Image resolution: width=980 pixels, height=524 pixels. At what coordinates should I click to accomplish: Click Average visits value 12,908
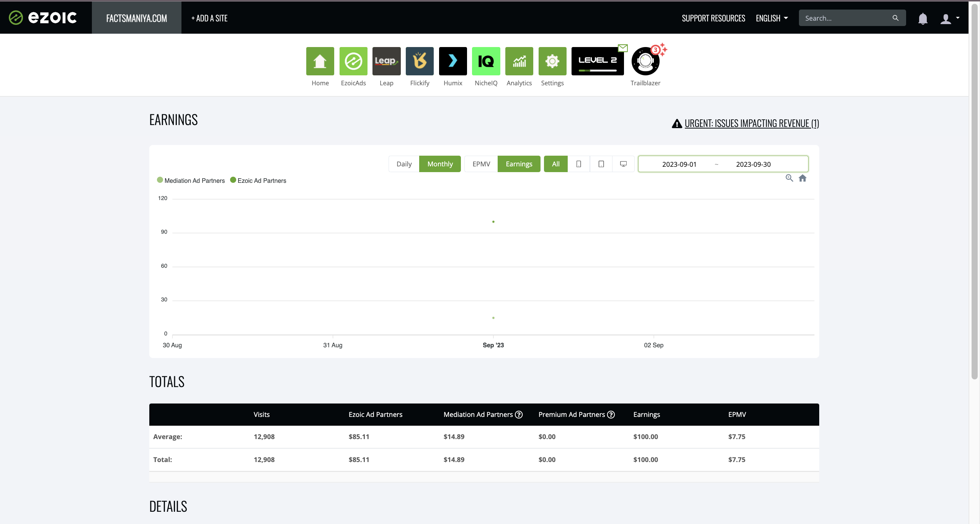click(264, 436)
